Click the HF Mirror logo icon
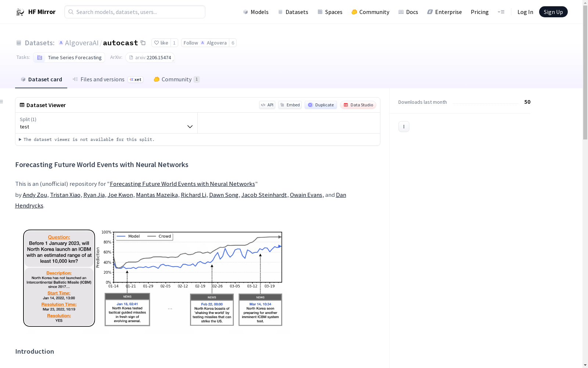 [x=20, y=12]
